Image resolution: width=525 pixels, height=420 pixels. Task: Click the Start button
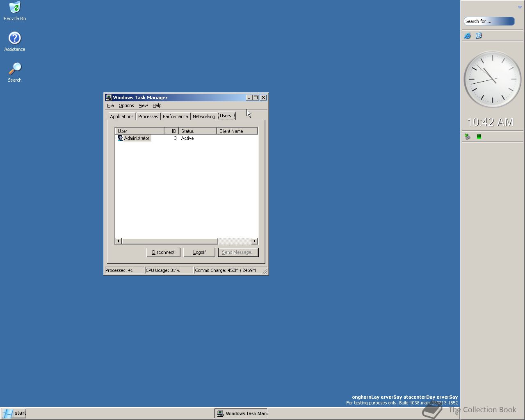[14, 413]
